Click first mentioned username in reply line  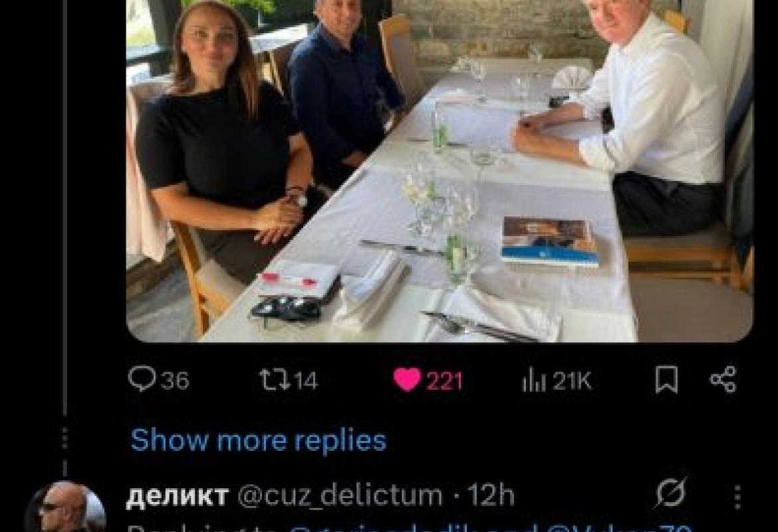(412, 529)
